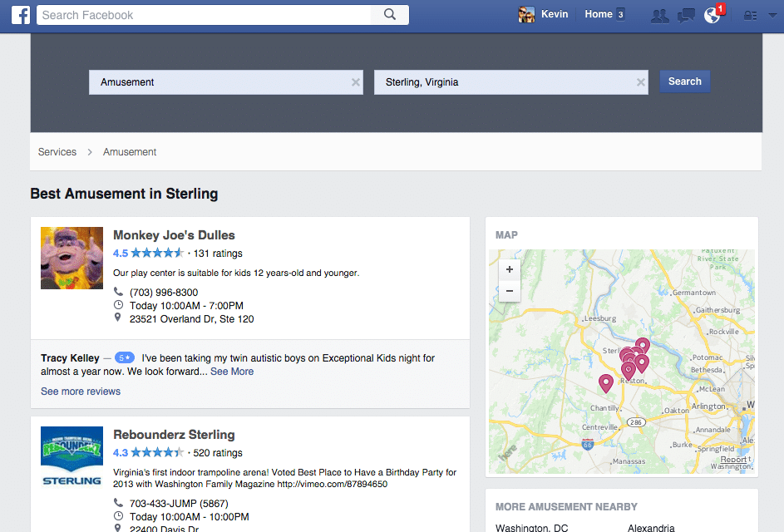
Task: Clear the Amusement search field
Action: [356, 82]
